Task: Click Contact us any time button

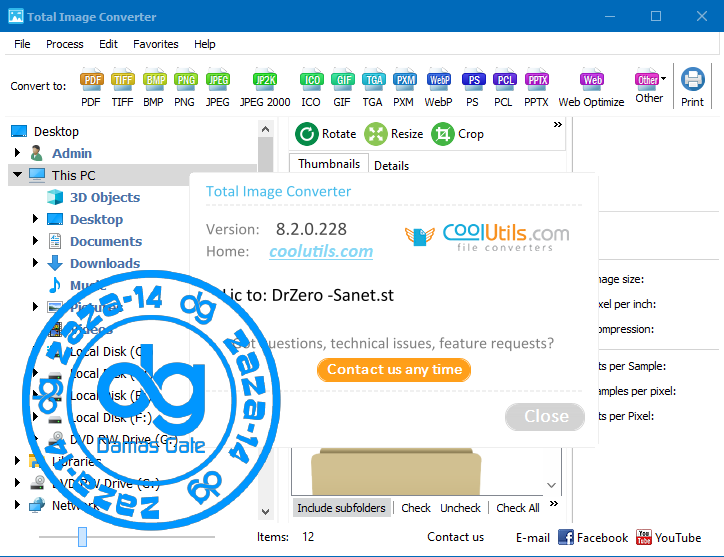Action: click(394, 370)
